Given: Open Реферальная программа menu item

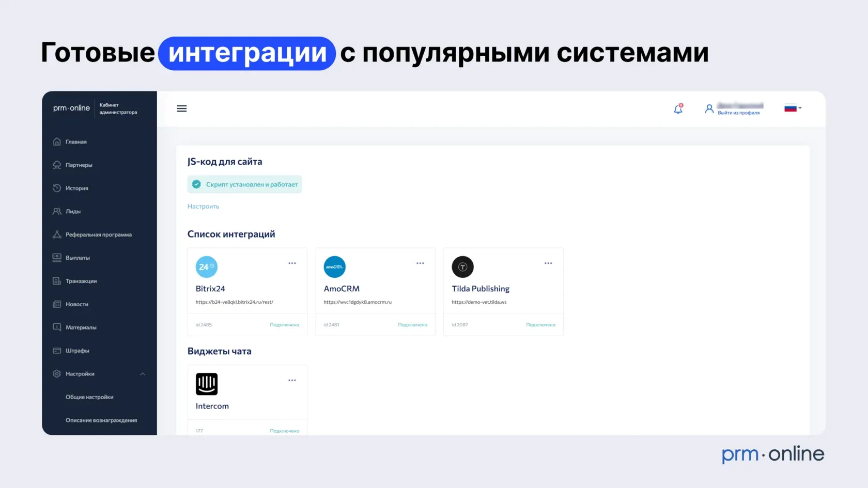Looking at the screenshot, I should [98, 235].
